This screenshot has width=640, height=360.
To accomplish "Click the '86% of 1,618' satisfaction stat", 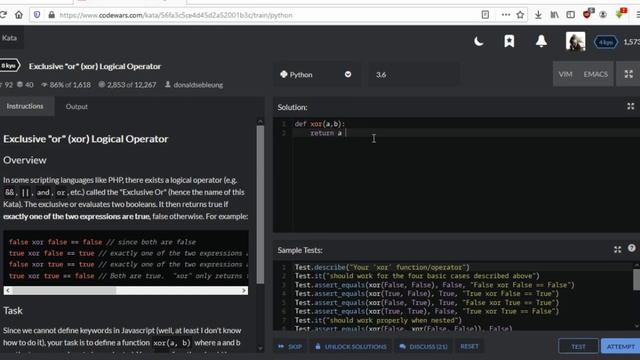I will [66, 85].
